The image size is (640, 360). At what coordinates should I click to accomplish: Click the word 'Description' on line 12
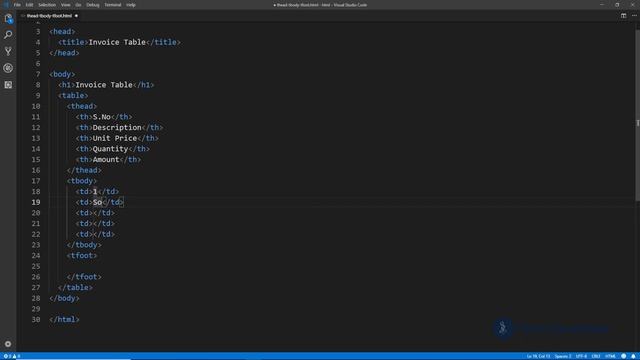click(117, 128)
